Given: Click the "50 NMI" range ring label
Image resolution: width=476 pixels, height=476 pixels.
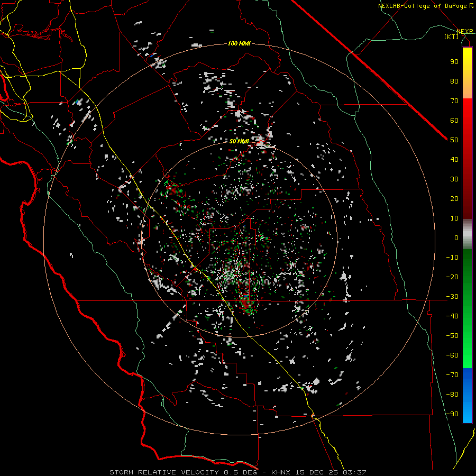Looking at the screenshot, I should [x=239, y=141].
